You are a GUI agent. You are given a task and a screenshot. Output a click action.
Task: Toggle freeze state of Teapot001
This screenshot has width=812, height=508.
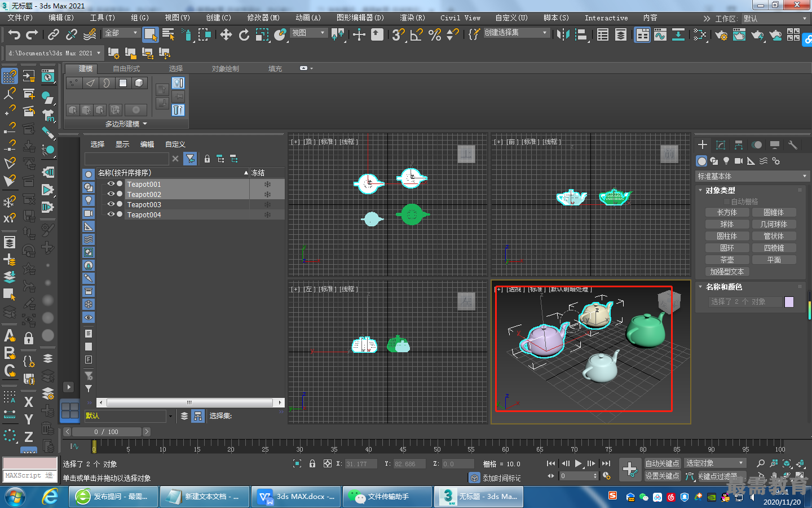click(267, 184)
